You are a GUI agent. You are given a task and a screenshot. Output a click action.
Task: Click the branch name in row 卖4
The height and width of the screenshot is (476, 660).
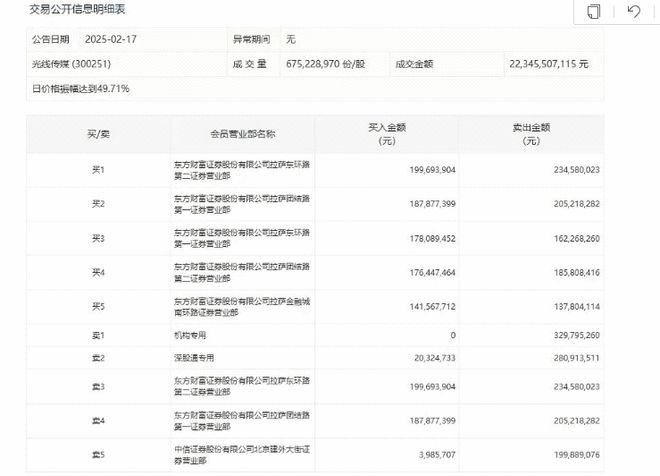242,421
